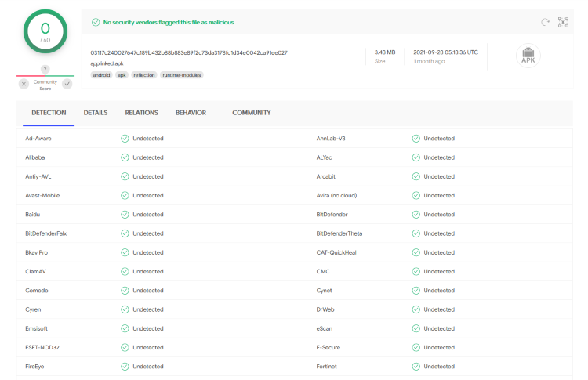The image size is (588, 380).
Task: Click the Comodo undetected check icon
Action: coord(125,291)
